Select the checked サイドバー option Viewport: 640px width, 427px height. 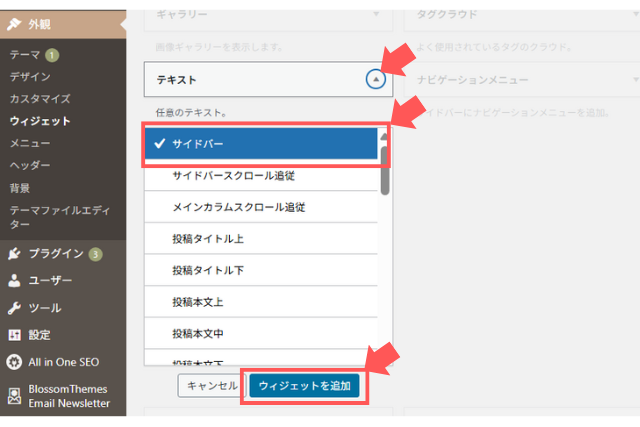point(262,144)
